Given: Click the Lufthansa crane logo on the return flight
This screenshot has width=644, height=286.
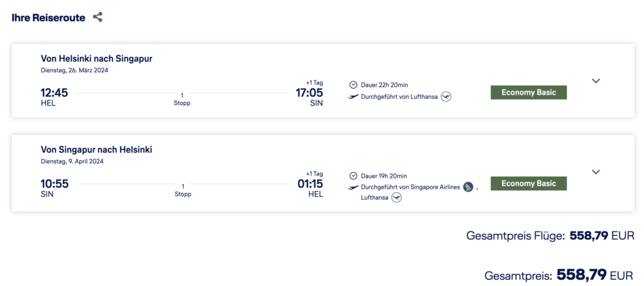Looking at the screenshot, I should pyautogui.click(x=396, y=197).
